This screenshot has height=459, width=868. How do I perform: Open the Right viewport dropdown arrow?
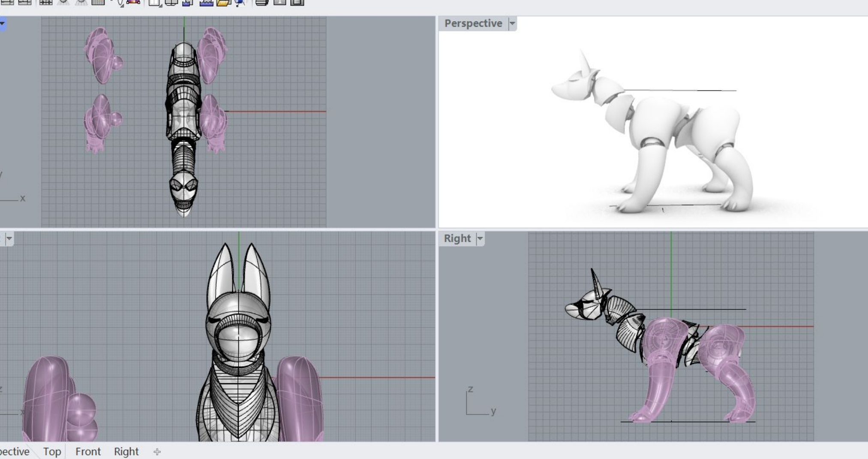click(480, 239)
